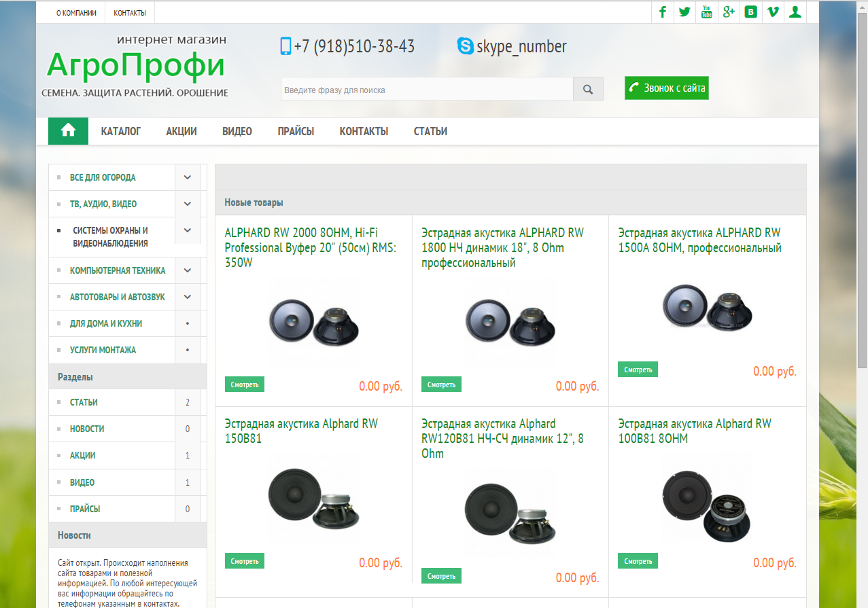Open АКЦИИ section in Разделы
Image resolution: width=868 pixels, height=608 pixels.
pos(82,455)
